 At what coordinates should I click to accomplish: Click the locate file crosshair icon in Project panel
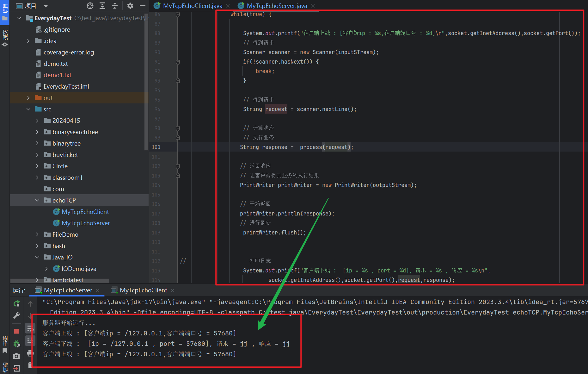point(90,6)
